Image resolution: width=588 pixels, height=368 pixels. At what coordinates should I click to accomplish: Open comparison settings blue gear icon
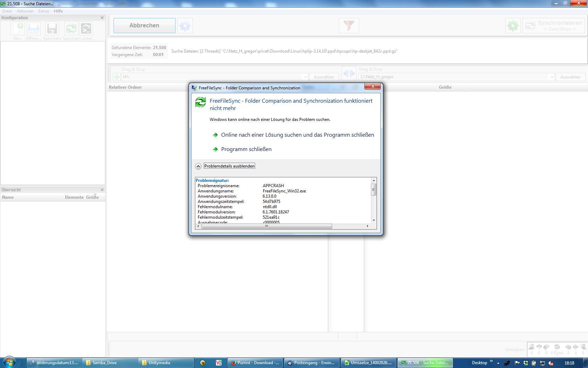(185, 26)
